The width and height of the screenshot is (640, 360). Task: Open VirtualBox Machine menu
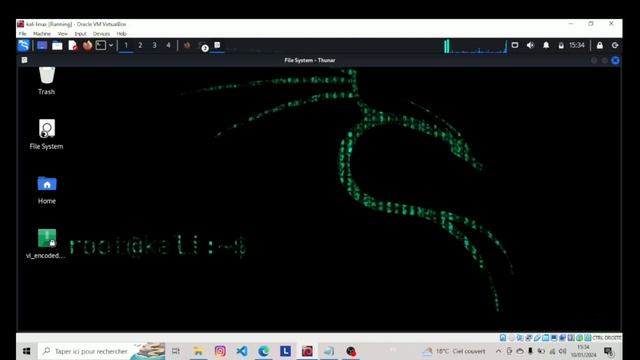point(42,34)
